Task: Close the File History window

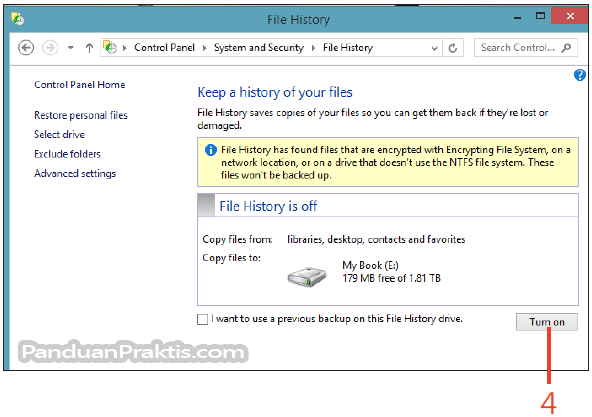Action: point(570,16)
